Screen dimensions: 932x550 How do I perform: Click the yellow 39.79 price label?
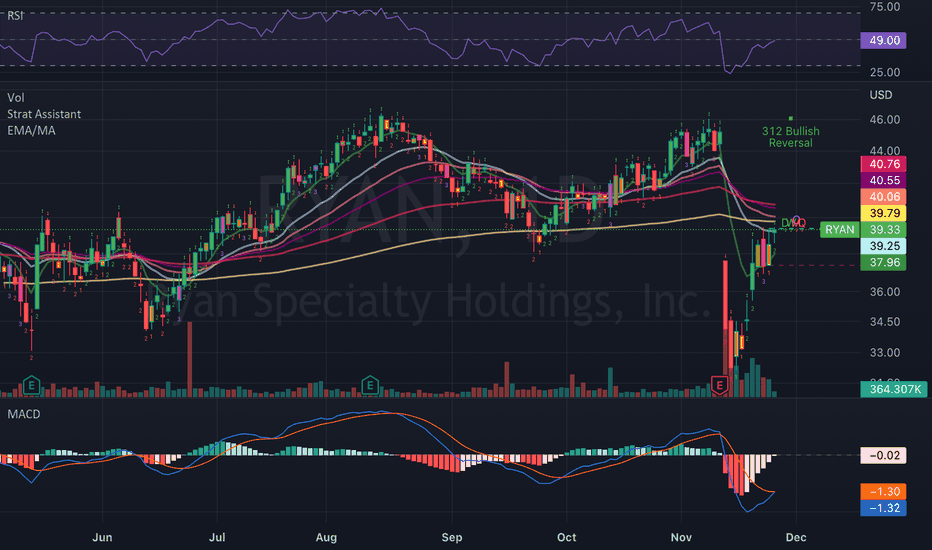point(883,213)
